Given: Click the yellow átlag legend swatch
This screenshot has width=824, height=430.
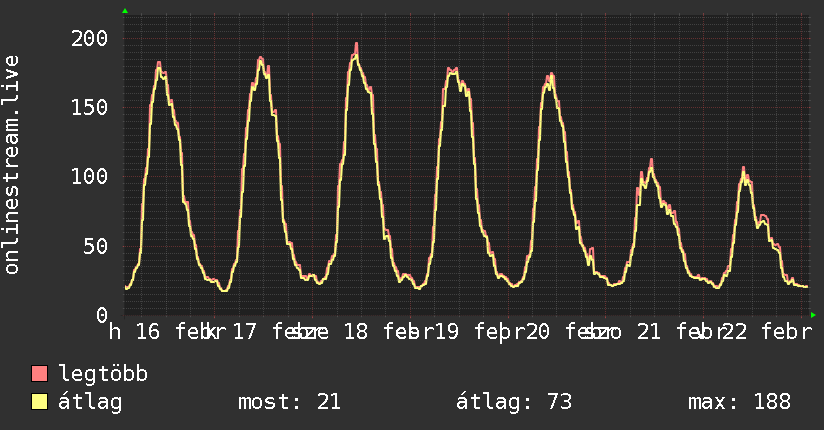Looking at the screenshot, I should (x=39, y=402).
